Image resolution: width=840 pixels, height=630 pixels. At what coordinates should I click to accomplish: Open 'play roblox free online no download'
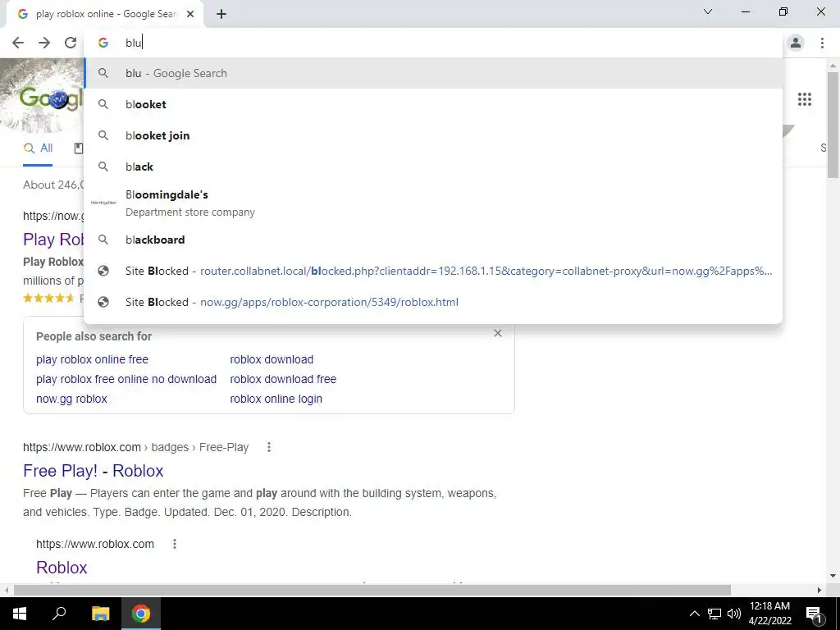(126, 379)
